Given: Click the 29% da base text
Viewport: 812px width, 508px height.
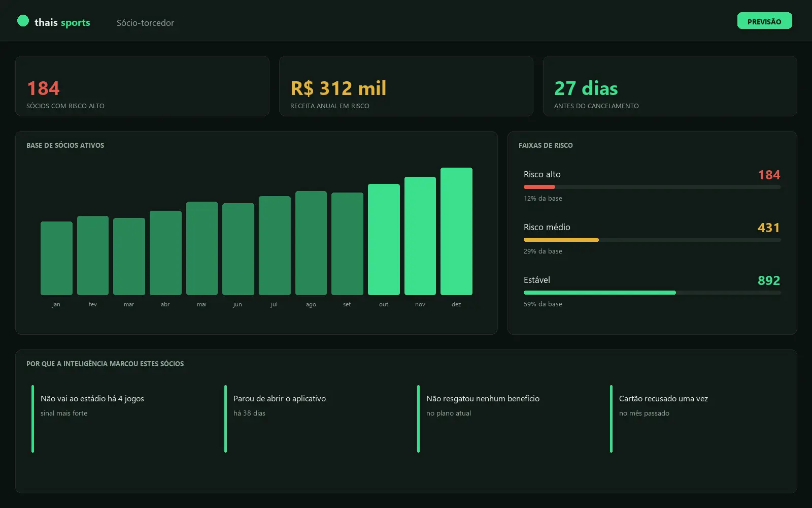Looking at the screenshot, I should (543, 251).
